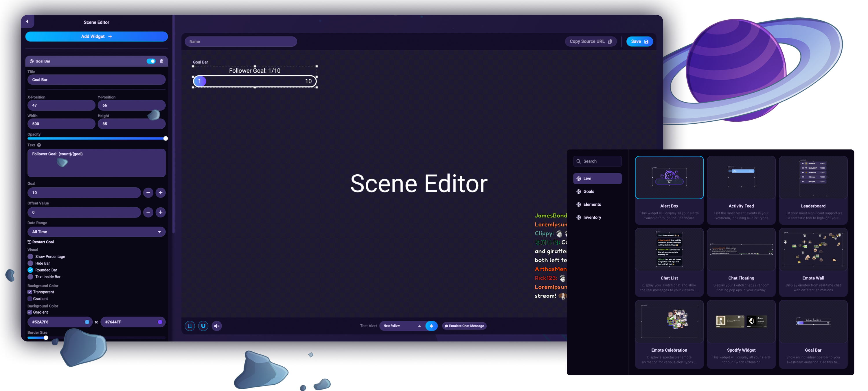Open the Inventory widget category

(592, 217)
